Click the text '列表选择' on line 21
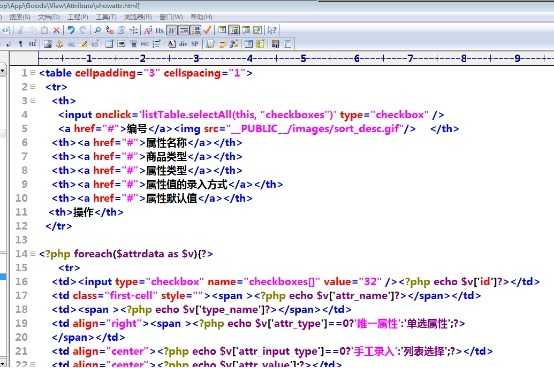 pos(424,351)
